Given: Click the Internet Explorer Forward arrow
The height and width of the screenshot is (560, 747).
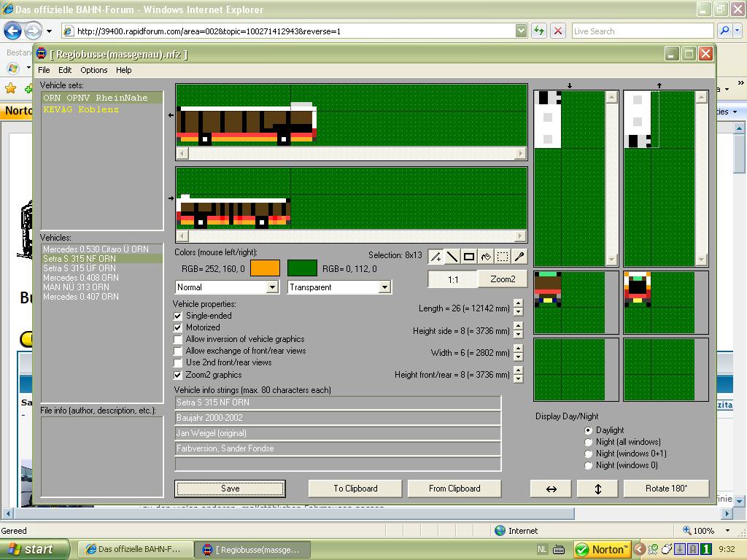Looking at the screenshot, I should click(x=32, y=31).
